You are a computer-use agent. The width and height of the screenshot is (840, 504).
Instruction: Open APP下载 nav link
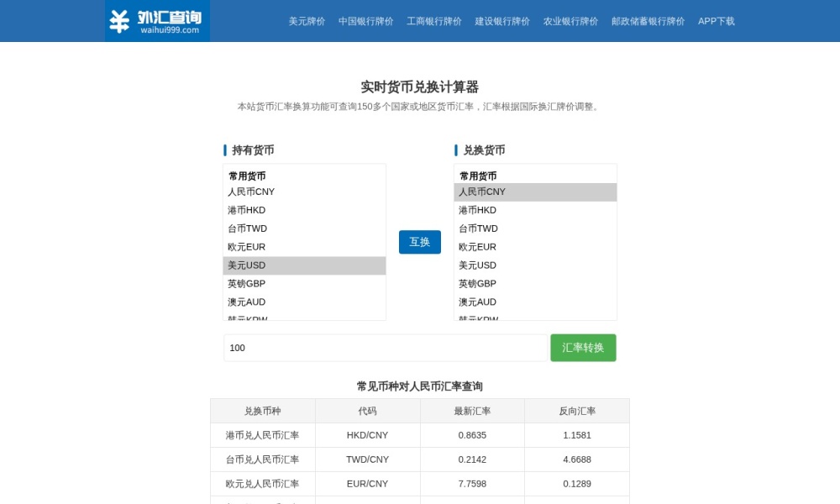coord(716,22)
